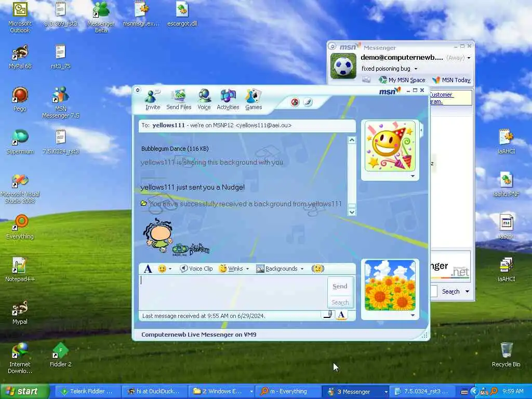Expand the Winks dropdown arrow
The height and width of the screenshot is (399, 532).
click(247, 269)
